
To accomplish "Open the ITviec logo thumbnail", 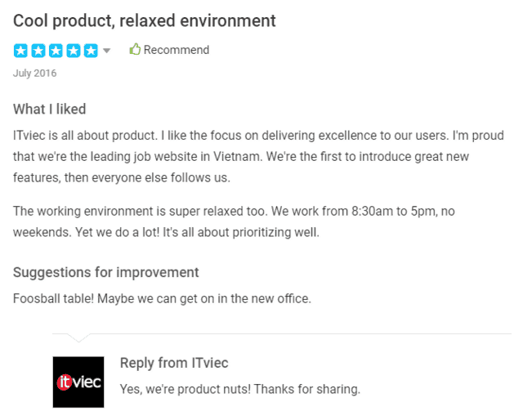I will click(x=78, y=382).
